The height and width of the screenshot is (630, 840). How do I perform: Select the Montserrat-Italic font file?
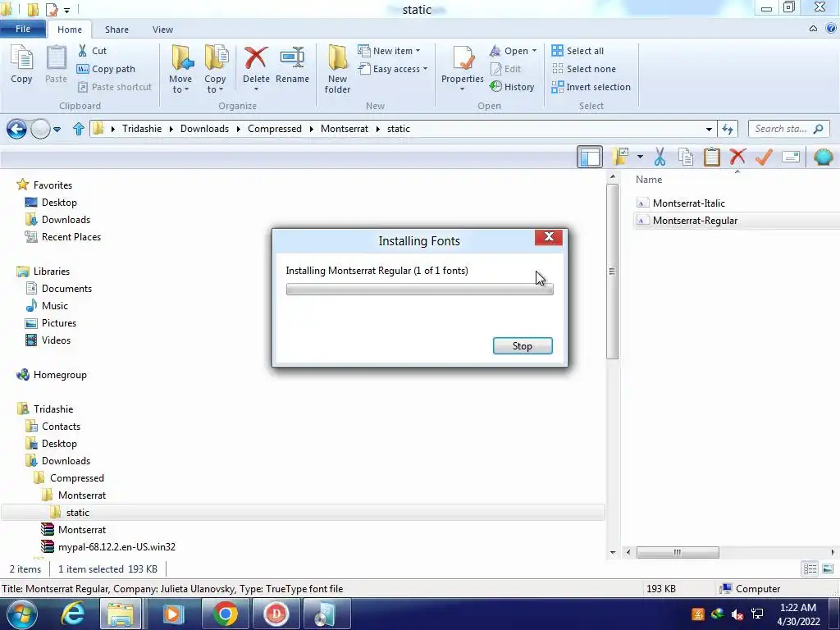coord(689,203)
